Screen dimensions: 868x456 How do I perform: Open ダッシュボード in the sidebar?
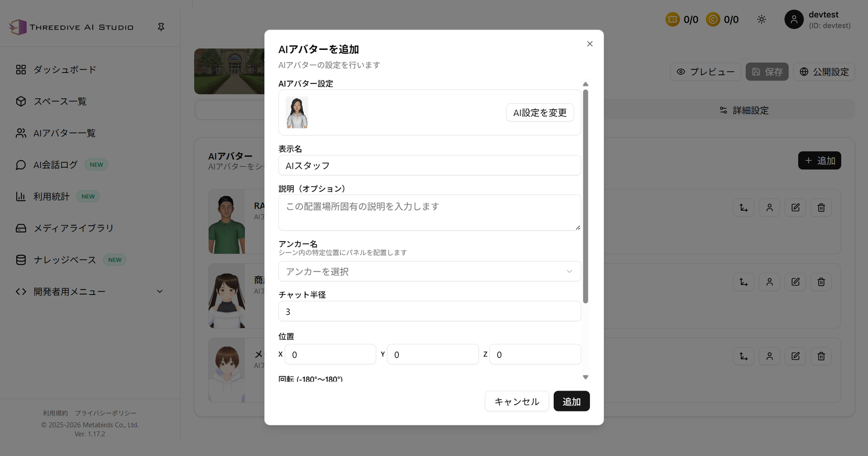pyautogui.click(x=56, y=70)
